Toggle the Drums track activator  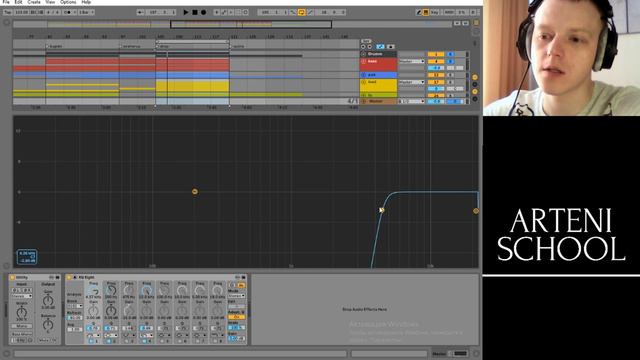point(436,54)
